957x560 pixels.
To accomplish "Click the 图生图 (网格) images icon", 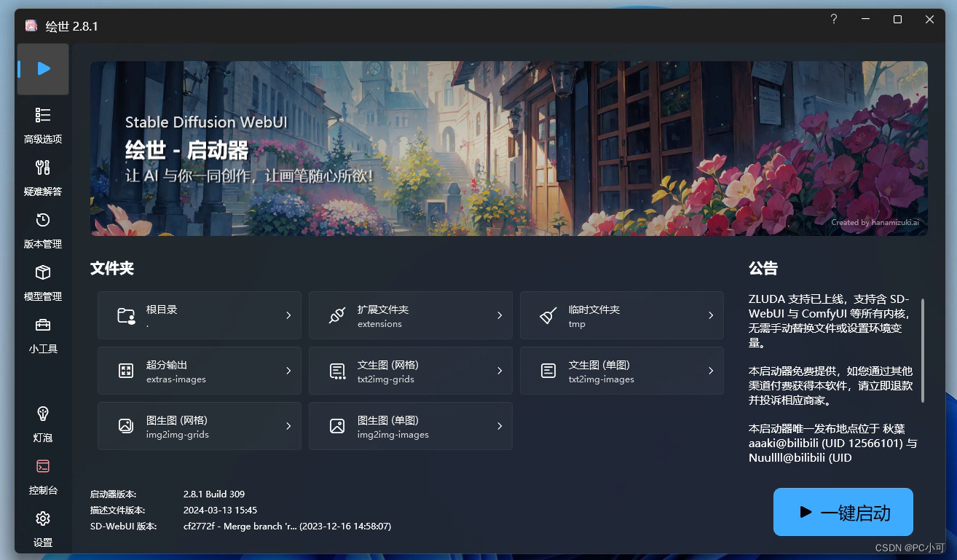I will (x=126, y=426).
